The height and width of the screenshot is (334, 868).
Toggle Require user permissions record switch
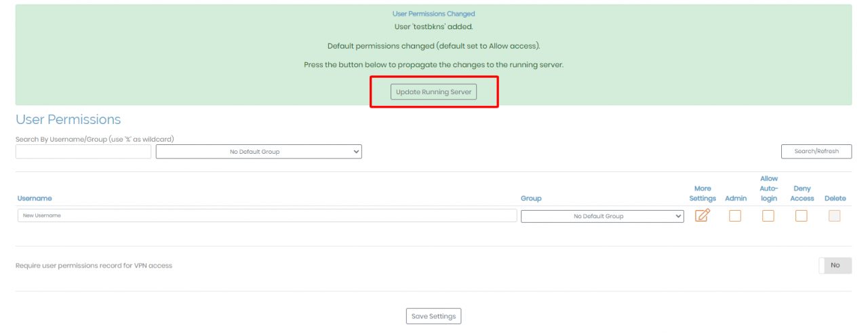[835, 266]
